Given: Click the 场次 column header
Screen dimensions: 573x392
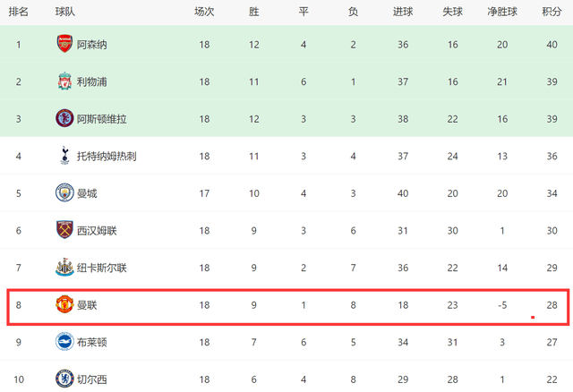Looking at the screenshot, I should click(204, 12).
